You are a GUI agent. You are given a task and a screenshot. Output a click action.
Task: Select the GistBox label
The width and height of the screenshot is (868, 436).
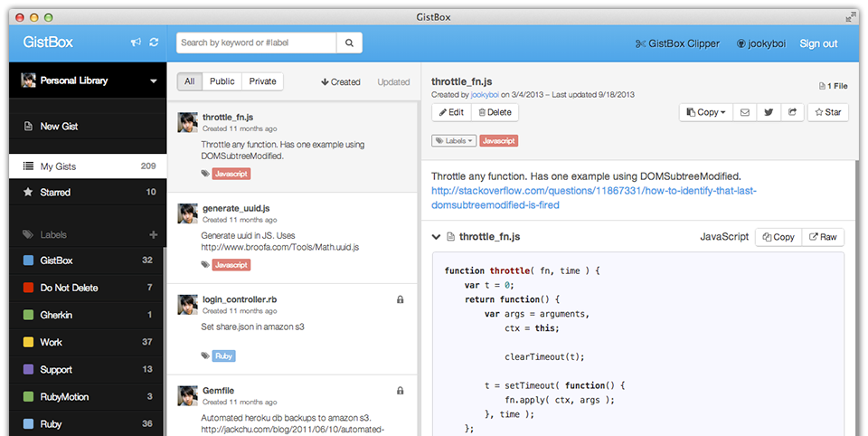88,261
